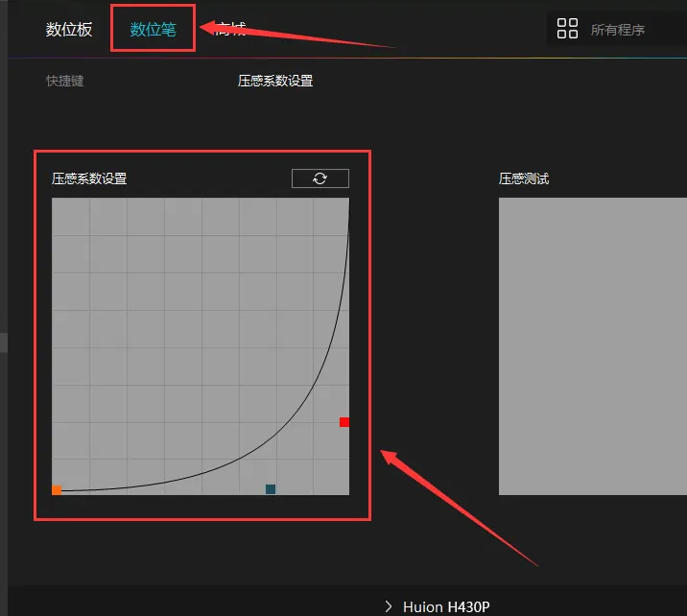
Task: Click the 压感测试 heading label
Action: point(524,178)
